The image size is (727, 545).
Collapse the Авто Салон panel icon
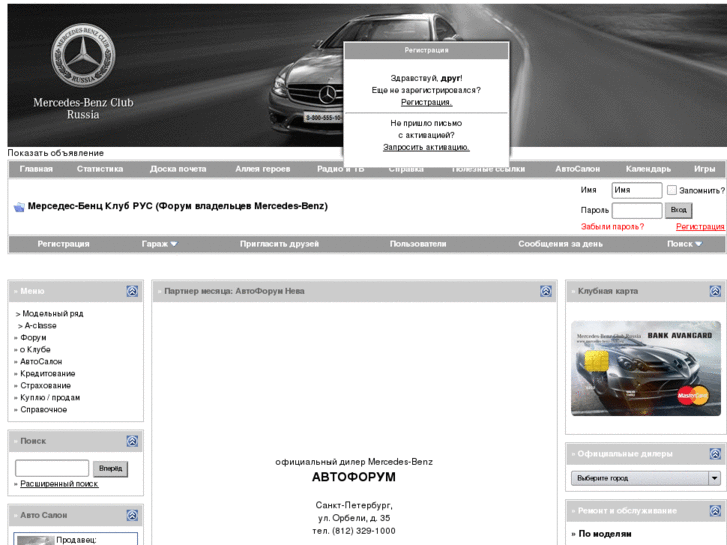point(132,515)
